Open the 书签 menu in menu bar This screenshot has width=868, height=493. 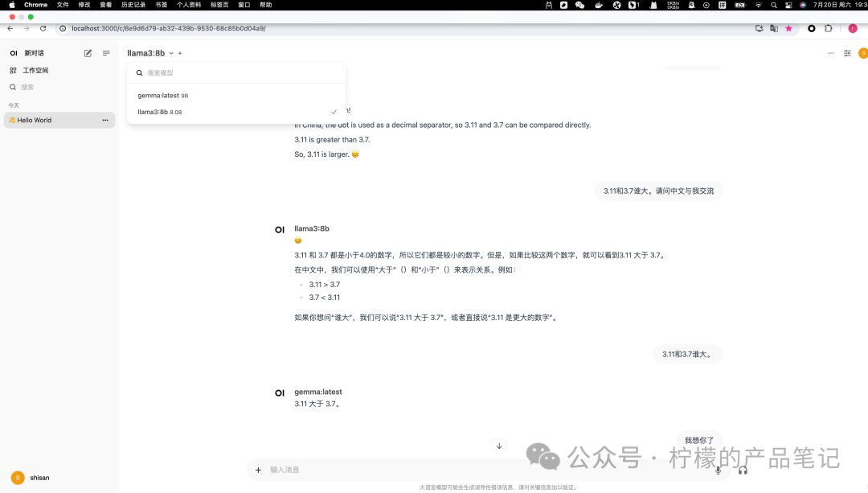click(161, 5)
